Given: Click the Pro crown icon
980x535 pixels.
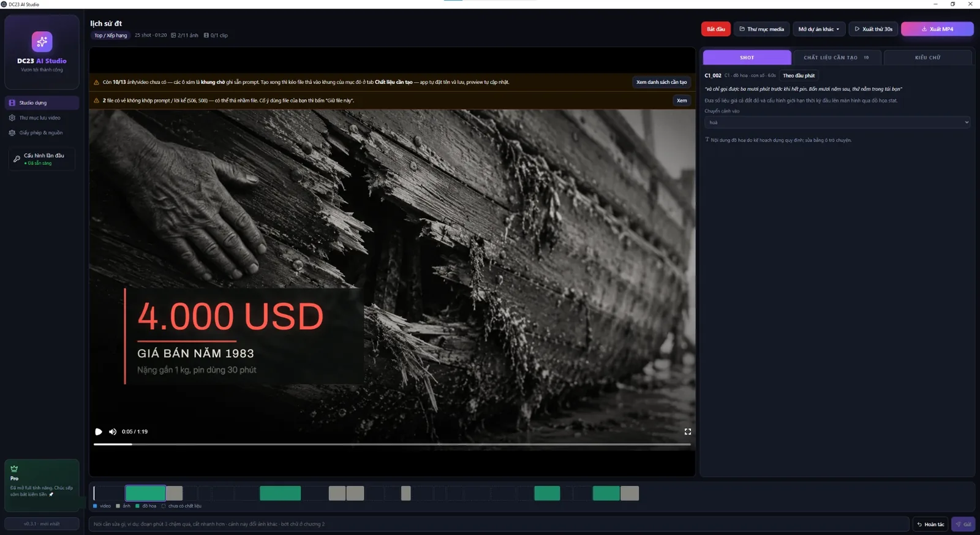Looking at the screenshot, I should click(14, 469).
